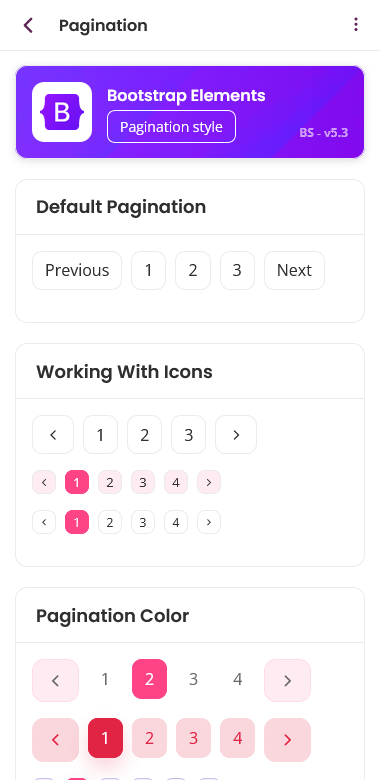The width and height of the screenshot is (380, 780).
Task: Select dark red active page 1
Action: coord(105,738)
